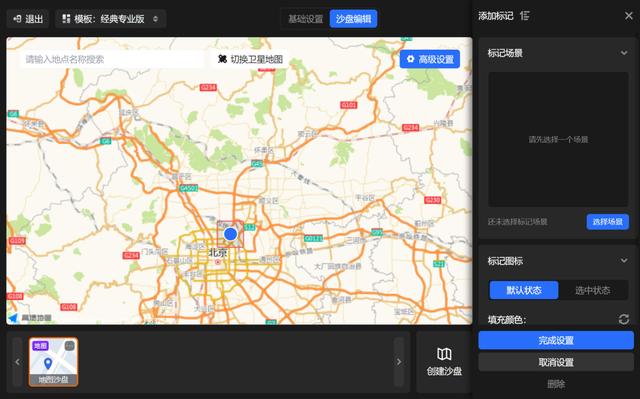Click the 请先选择一个场景 preview area
The width and height of the screenshot is (640, 399).
[558, 140]
